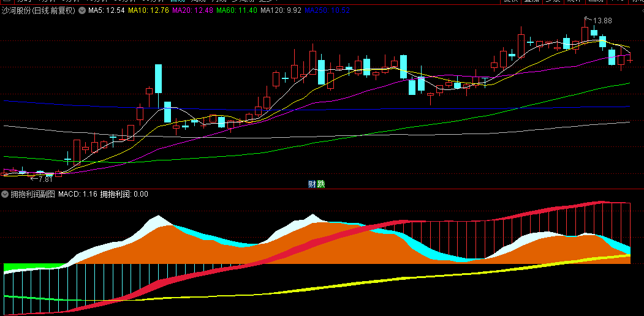
Task: Click the green MA60: 11.40 label
Action: 237,10
